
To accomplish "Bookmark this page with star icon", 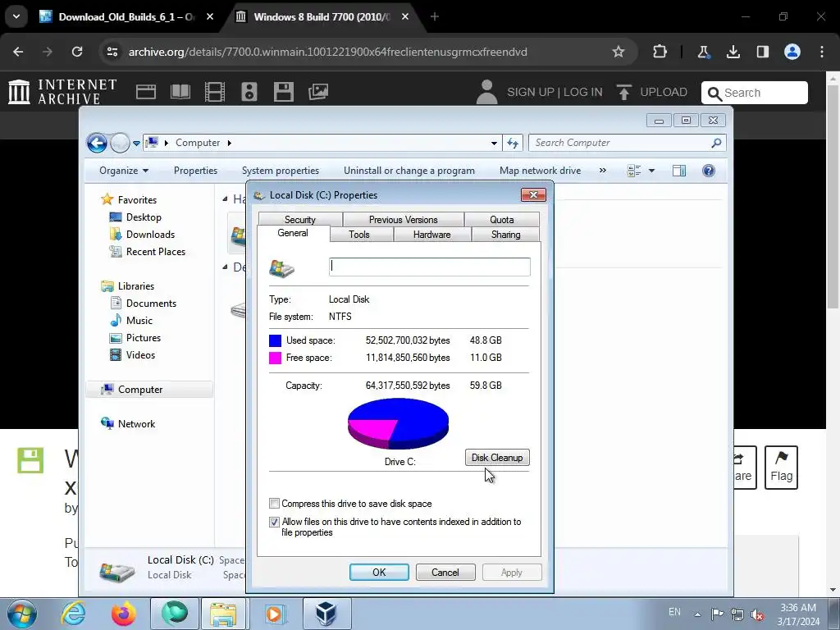I will (x=619, y=52).
